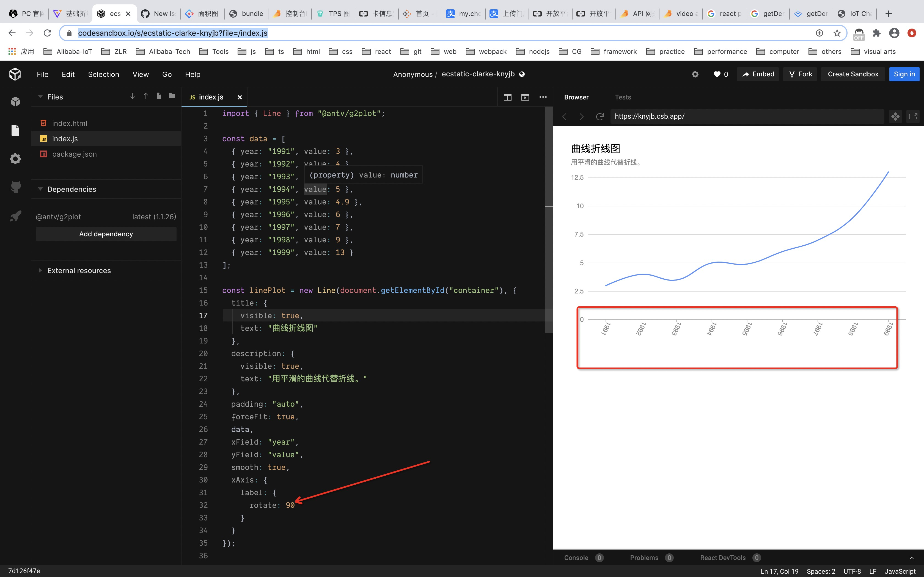Refresh the preview browser
This screenshot has height=577, width=924.
(599, 116)
